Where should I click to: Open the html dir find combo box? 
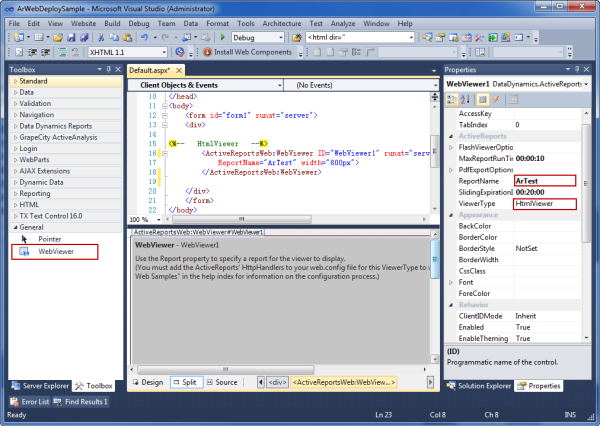point(411,38)
